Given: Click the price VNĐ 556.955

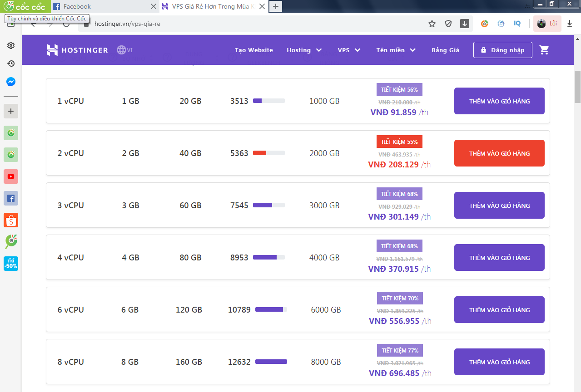Looking at the screenshot, I should (394, 321).
